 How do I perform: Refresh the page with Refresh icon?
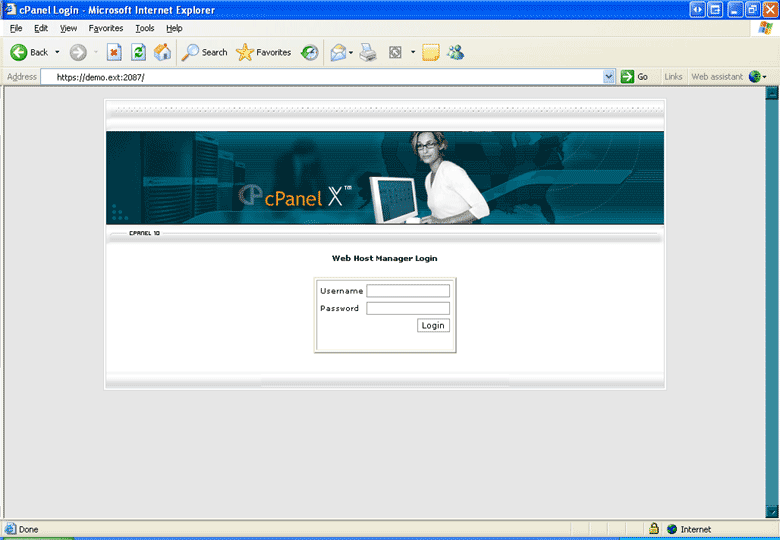(138, 52)
